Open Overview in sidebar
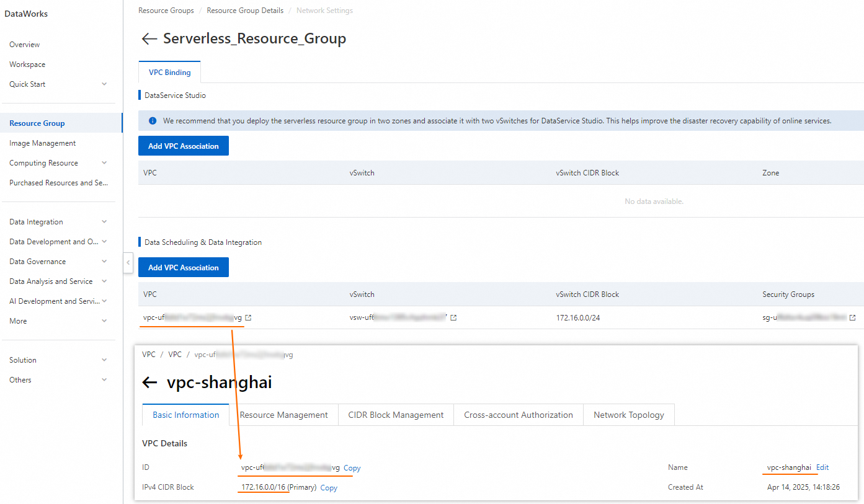Screen dimensions: 864x504 (25, 45)
